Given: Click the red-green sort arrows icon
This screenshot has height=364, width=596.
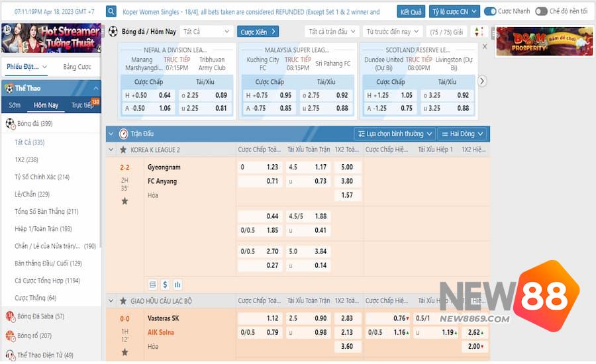Looking at the screenshot, I should 479,32.
